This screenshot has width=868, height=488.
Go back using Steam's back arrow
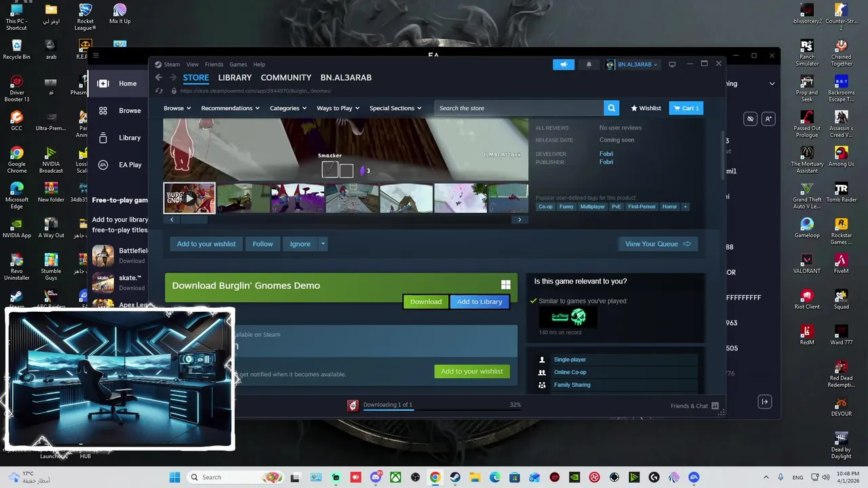coord(158,77)
